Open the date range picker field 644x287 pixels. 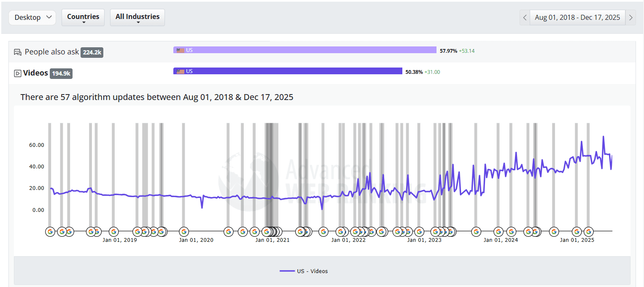(x=578, y=17)
